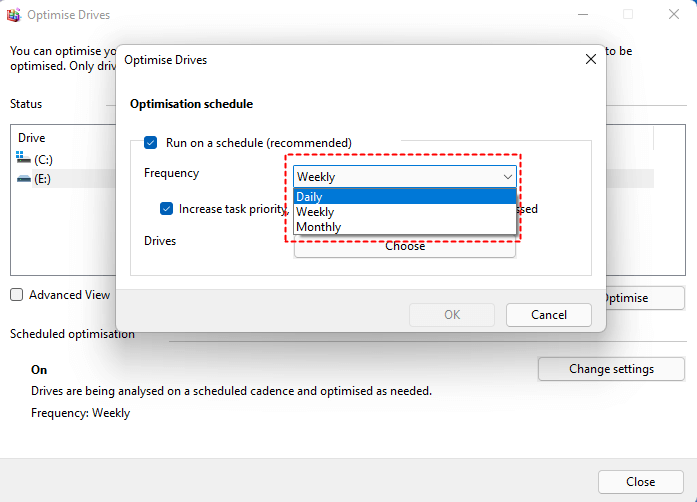
Task: Click the Cancel button
Action: 548,314
